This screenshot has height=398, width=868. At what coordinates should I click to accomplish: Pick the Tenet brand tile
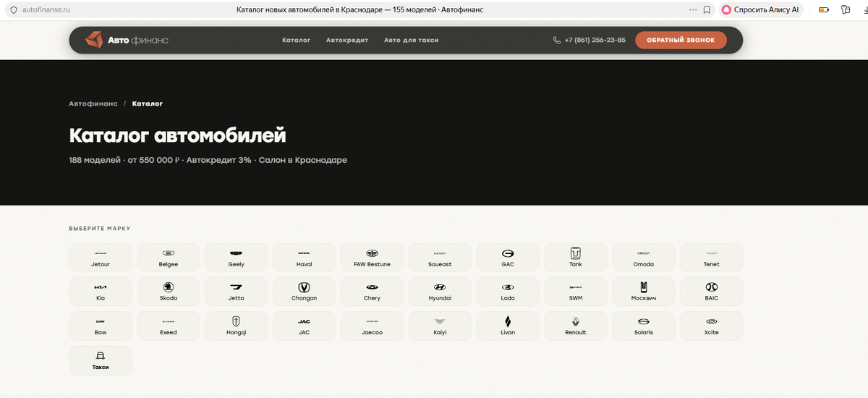point(712,258)
